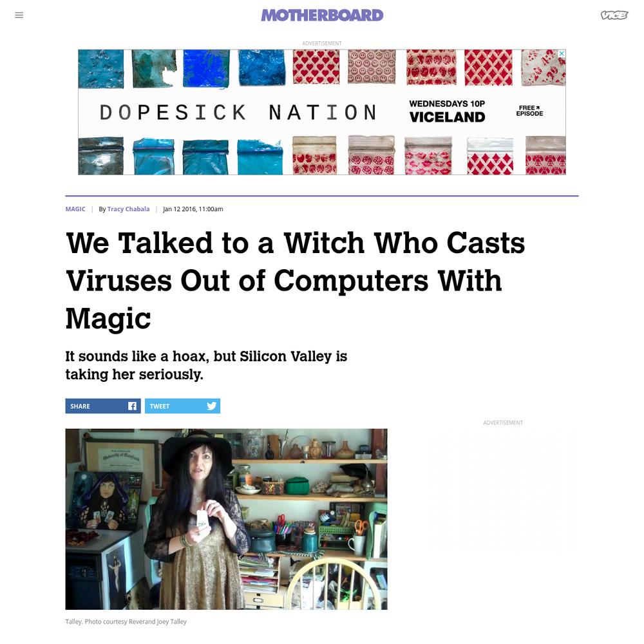Open the witch article photo

click(x=226, y=519)
